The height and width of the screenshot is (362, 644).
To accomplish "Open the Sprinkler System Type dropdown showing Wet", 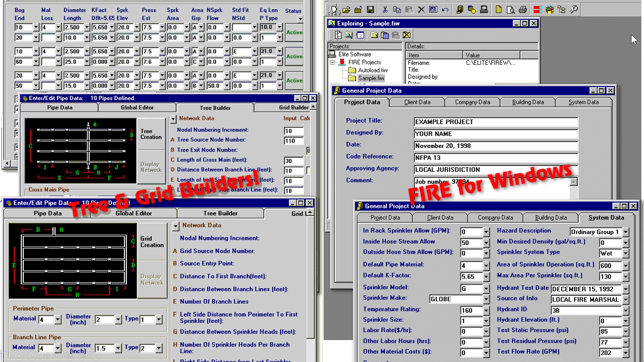I will [626, 254].
